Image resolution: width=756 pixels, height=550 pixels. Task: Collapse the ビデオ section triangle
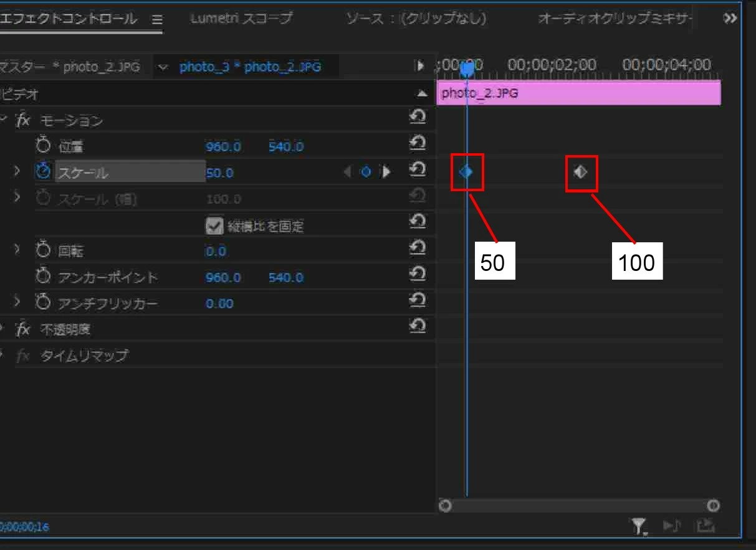click(x=422, y=93)
